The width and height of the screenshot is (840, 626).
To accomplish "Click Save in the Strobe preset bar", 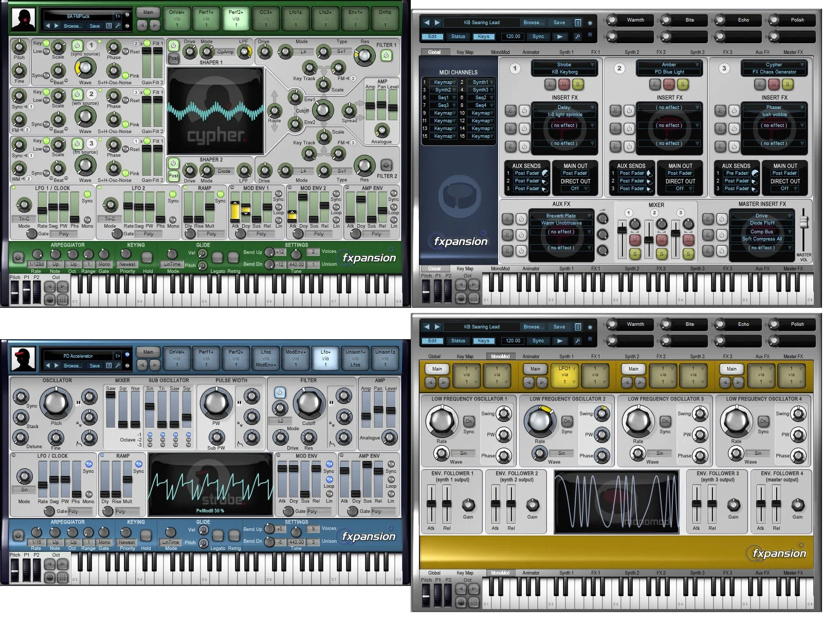I will (95, 365).
